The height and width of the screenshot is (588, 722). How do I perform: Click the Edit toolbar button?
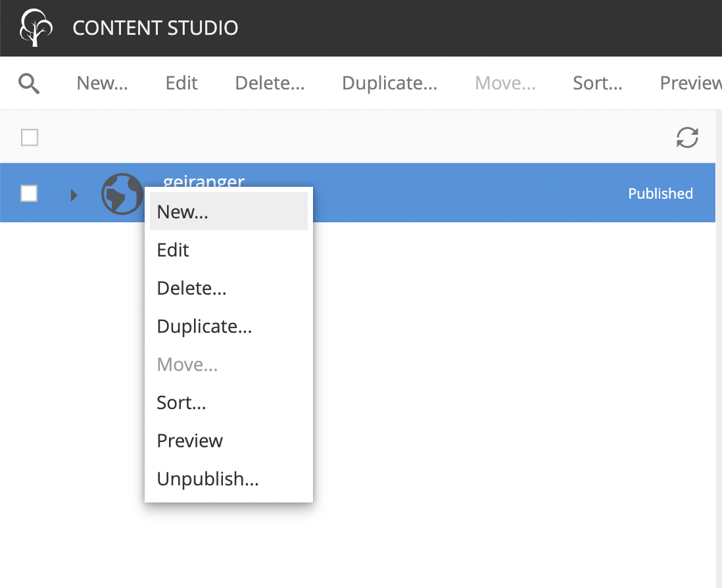(181, 84)
